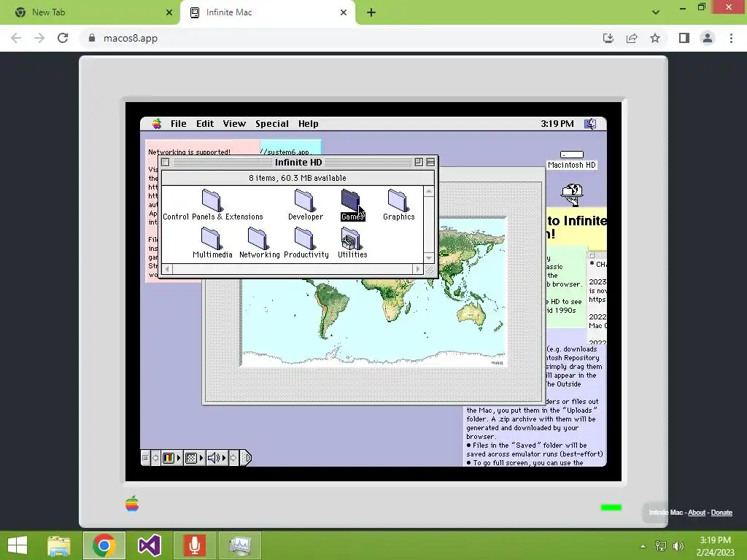This screenshot has width=747, height=560.
Task: Collapse the Control Strip using its end tab
Action: (x=245, y=458)
